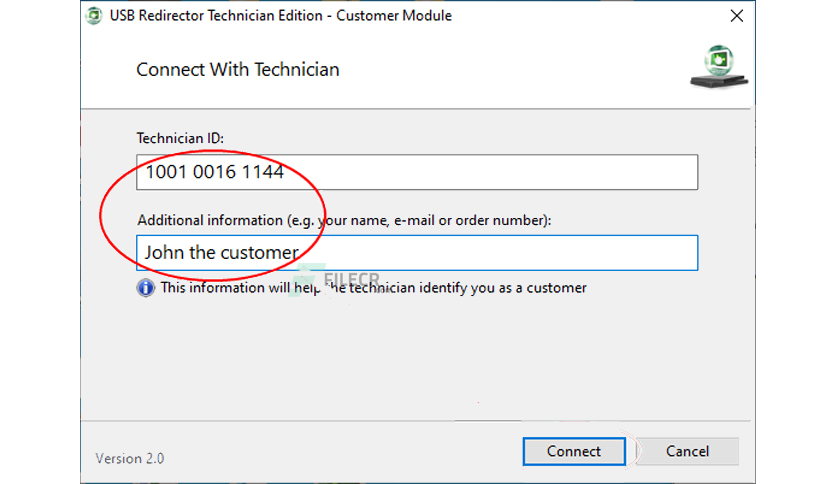Click the Additional information label text
This screenshot has width=836, height=484.
tap(344, 220)
